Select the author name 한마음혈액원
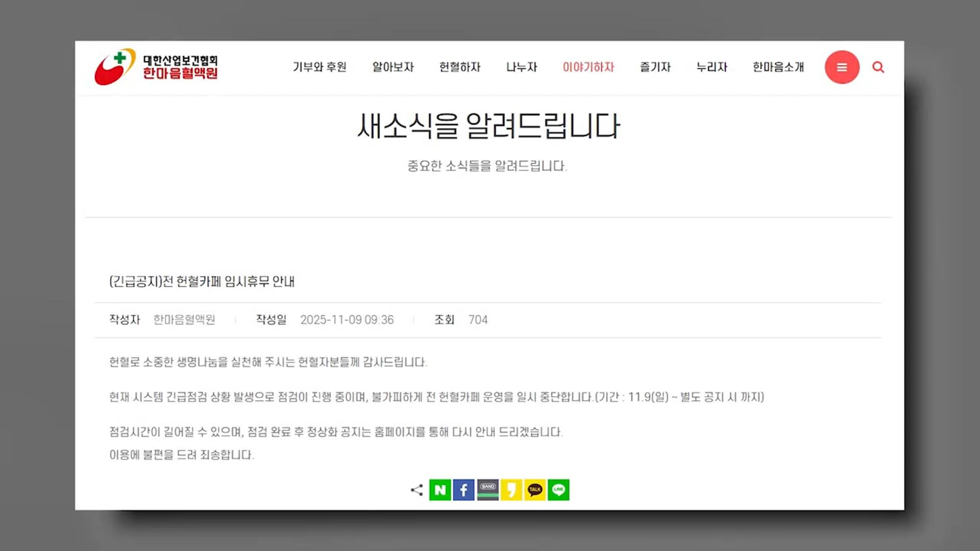 [x=185, y=320]
